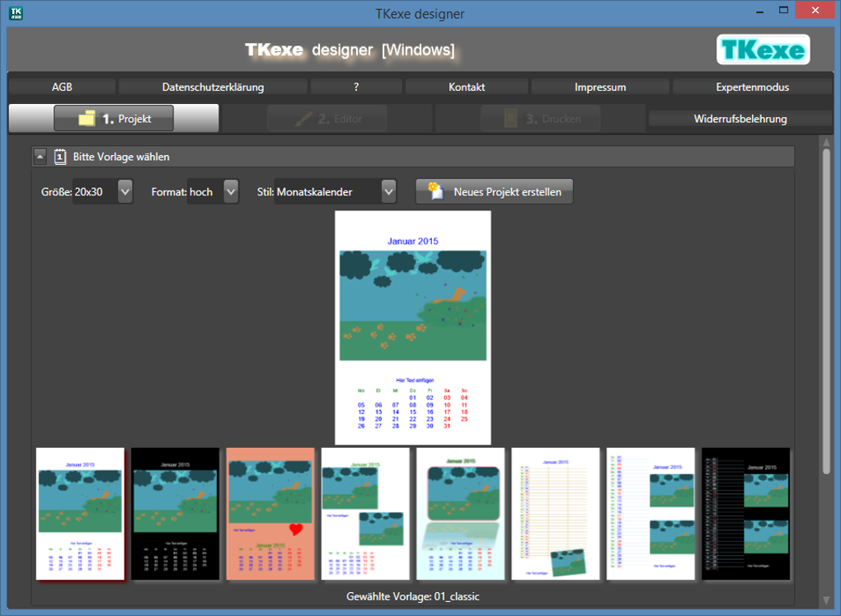Click the printer icon on the Drucken tab
Screen dimensions: 841x616
click(x=510, y=119)
